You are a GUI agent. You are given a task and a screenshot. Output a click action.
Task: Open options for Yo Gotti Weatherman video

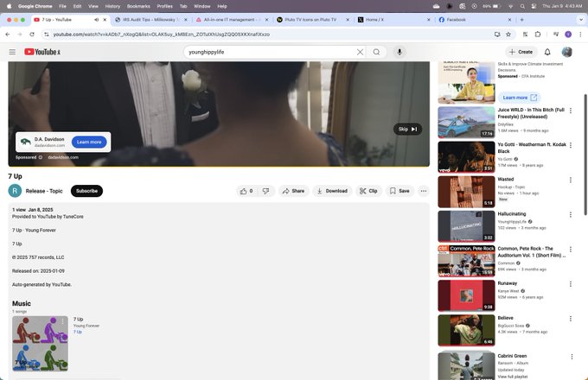[571, 145]
